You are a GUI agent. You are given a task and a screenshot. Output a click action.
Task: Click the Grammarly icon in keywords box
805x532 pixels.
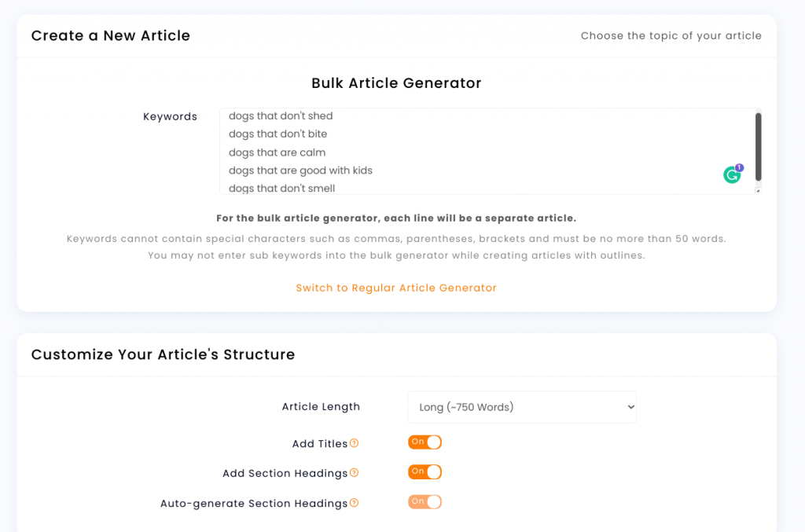point(732,175)
